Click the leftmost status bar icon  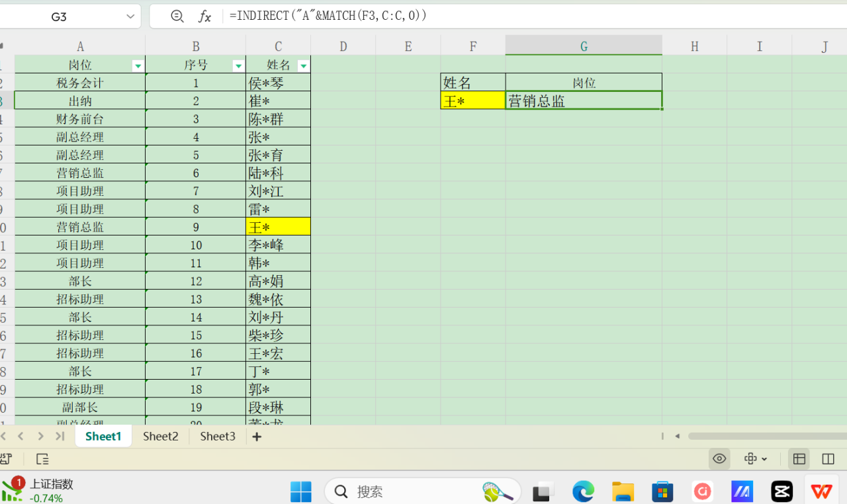tap(6, 458)
